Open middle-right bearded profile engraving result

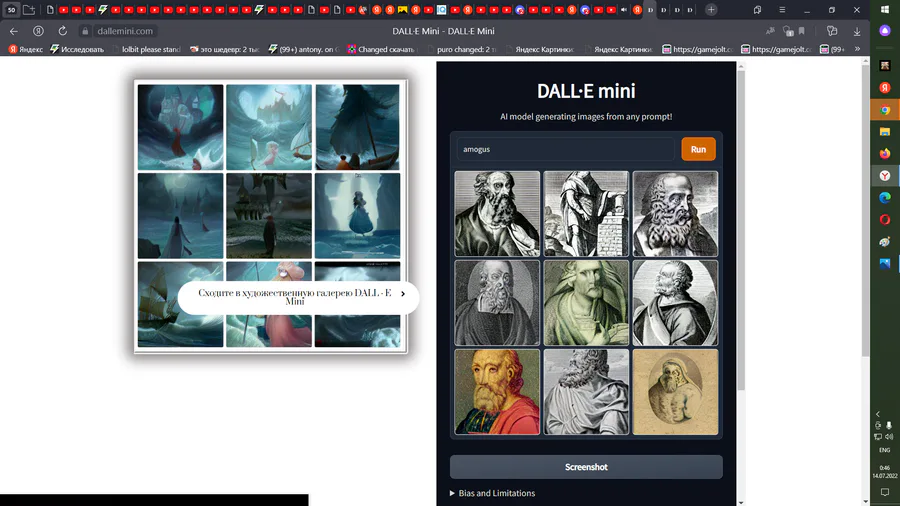(x=675, y=303)
